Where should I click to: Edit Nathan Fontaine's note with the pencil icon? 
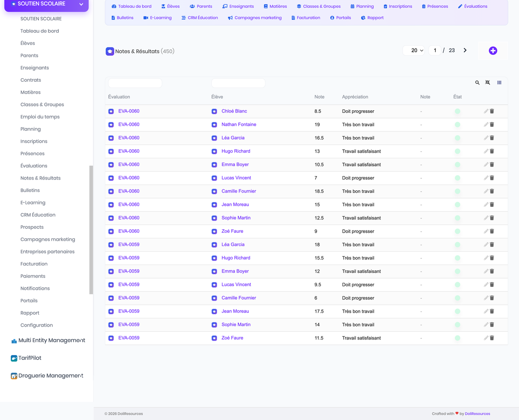pos(486,125)
